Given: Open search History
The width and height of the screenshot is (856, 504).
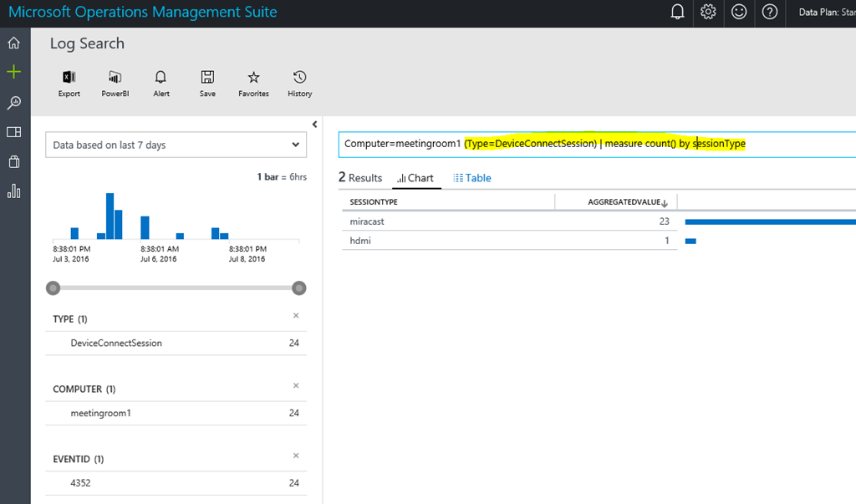Looking at the screenshot, I should tap(299, 78).
